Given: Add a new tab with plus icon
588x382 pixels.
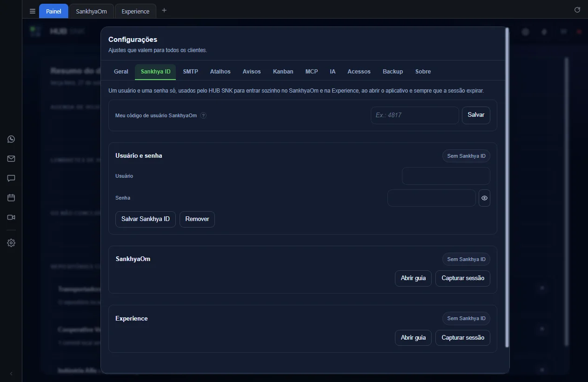Looking at the screenshot, I should tap(164, 10).
